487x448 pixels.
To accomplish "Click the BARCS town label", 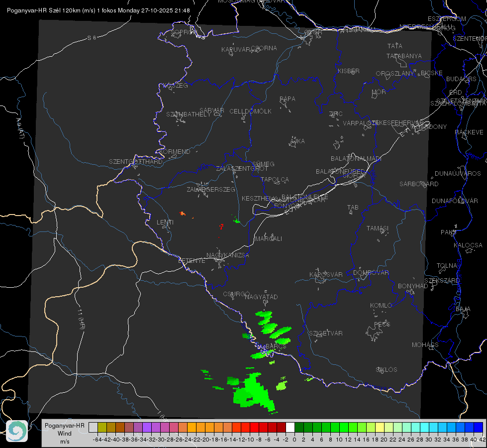I will click(x=276, y=346).
